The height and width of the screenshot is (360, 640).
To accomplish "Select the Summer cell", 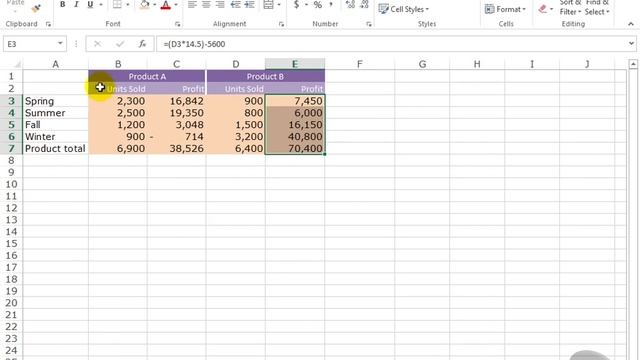I will click(x=56, y=113).
